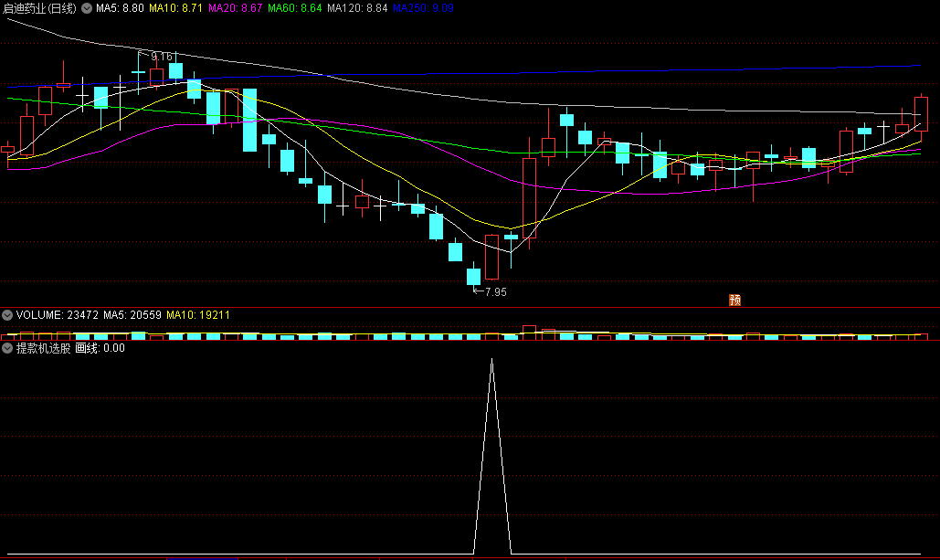
Task: Click the MA5: 8.80 label in price header
Action: [120, 8]
